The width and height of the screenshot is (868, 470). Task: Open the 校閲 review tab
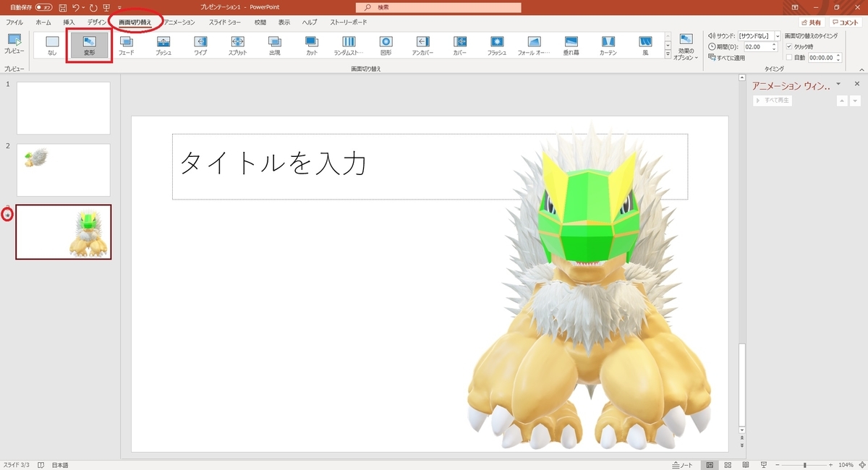260,22
